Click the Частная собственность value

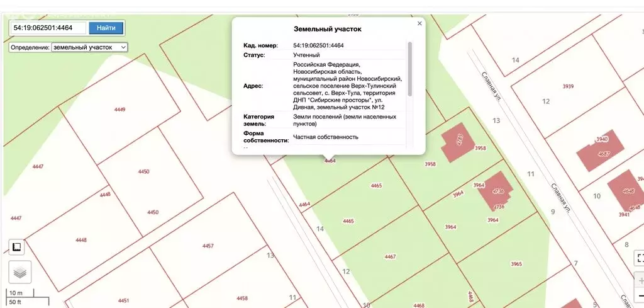(x=326, y=137)
